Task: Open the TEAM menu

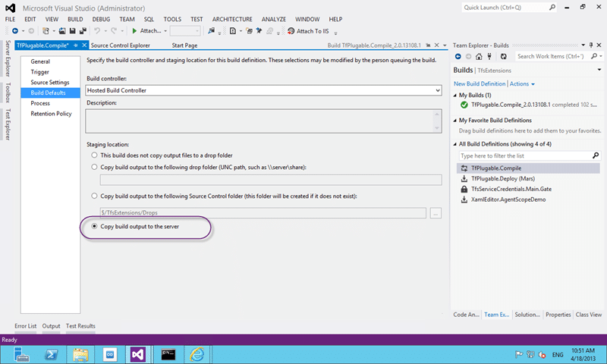Action: 127,20
